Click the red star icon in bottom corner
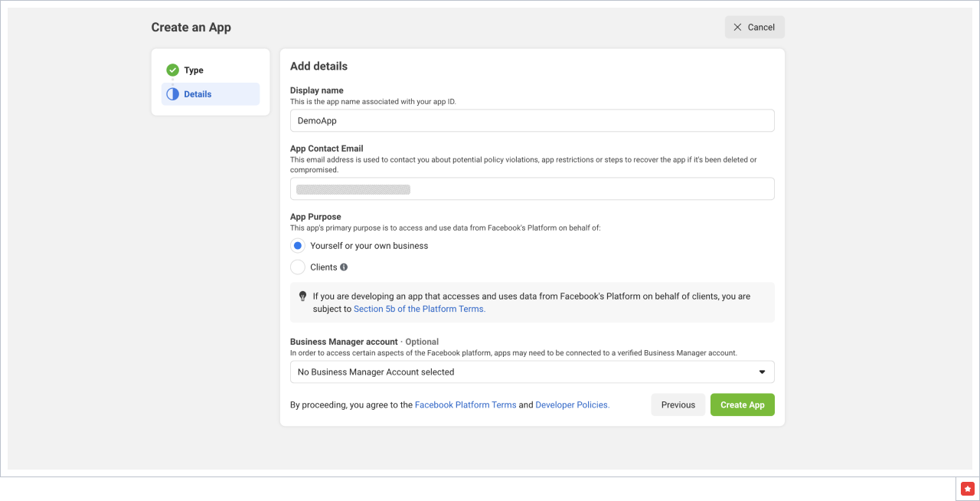 tap(967, 488)
